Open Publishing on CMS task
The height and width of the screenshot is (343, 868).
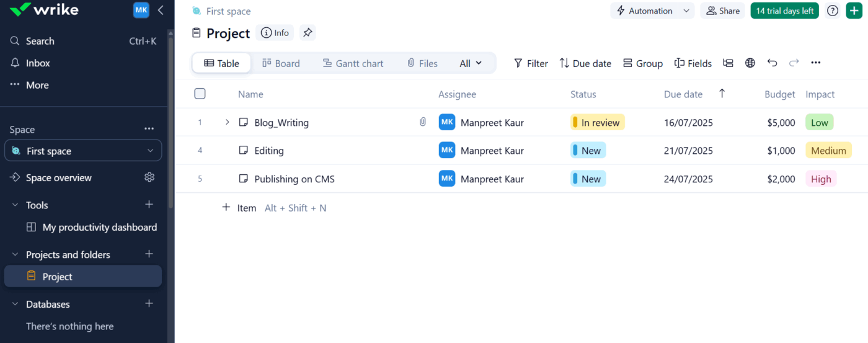[294, 179]
